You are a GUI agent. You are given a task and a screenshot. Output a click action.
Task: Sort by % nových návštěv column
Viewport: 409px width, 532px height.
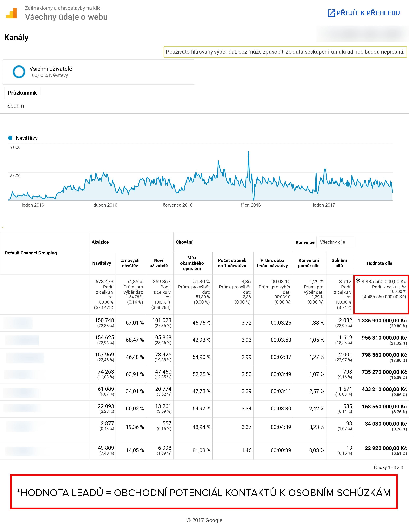tap(130, 263)
